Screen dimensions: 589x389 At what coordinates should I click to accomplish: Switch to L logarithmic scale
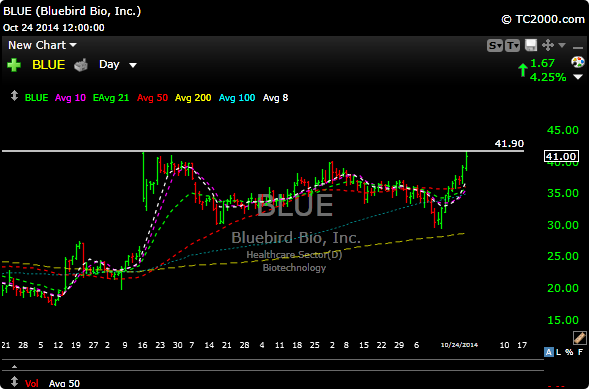click(x=559, y=352)
